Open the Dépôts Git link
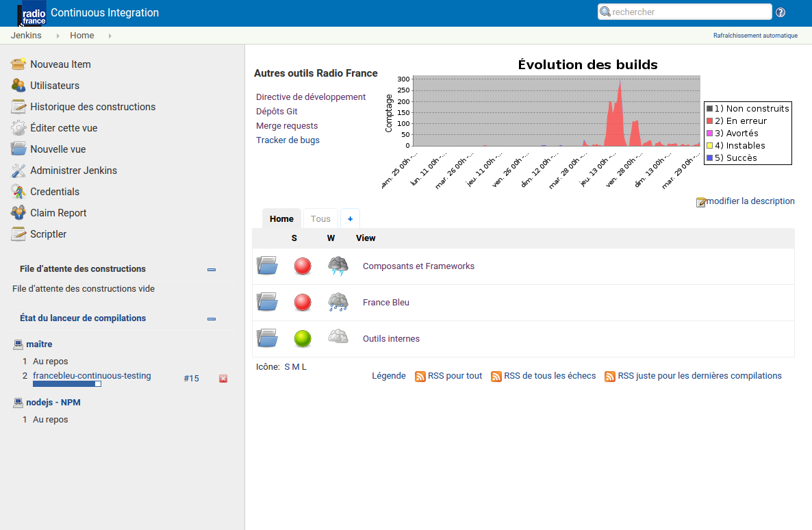The height and width of the screenshot is (530, 812). click(x=277, y=112)
